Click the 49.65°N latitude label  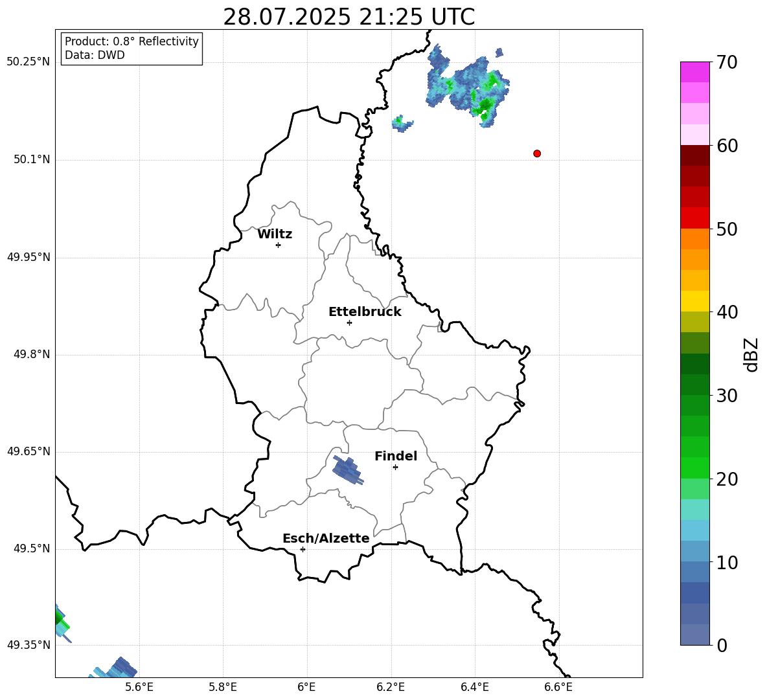(x=28, y=451)
